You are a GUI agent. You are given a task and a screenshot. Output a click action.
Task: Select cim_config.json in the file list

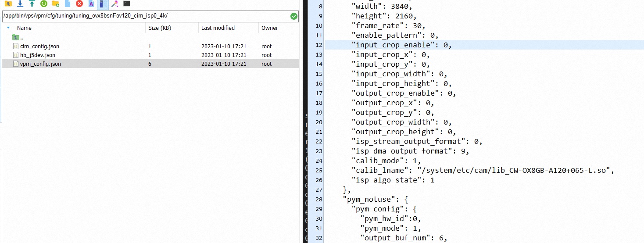(39, 46)
